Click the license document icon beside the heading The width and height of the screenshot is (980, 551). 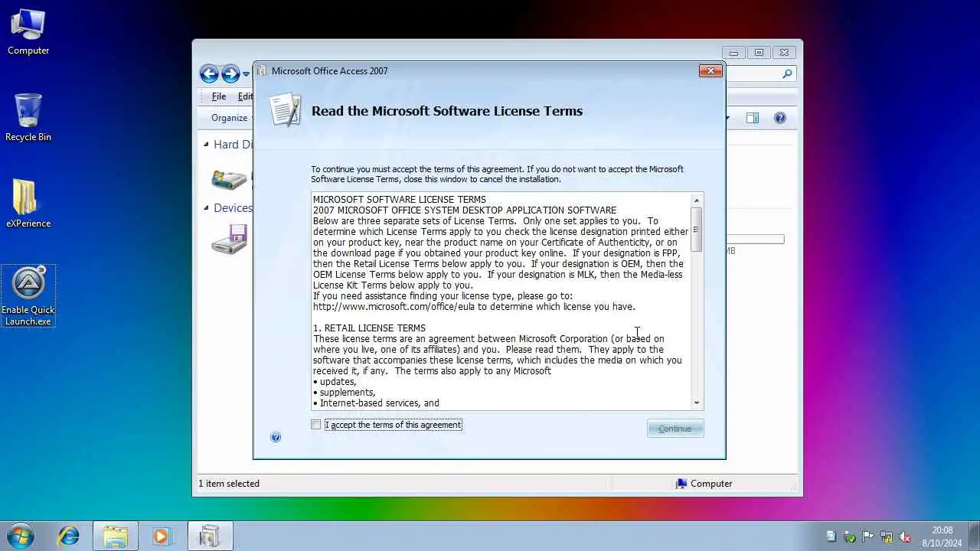286,110
